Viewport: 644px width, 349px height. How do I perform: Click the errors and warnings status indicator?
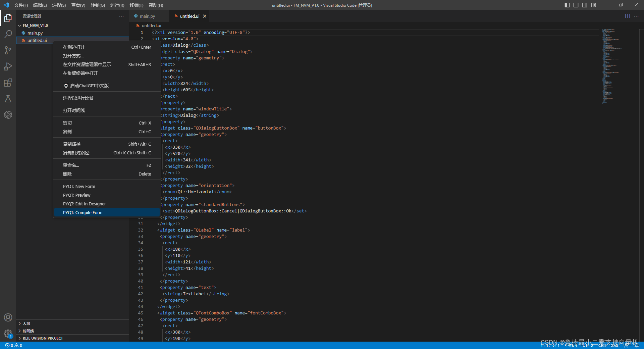point(14,345)
